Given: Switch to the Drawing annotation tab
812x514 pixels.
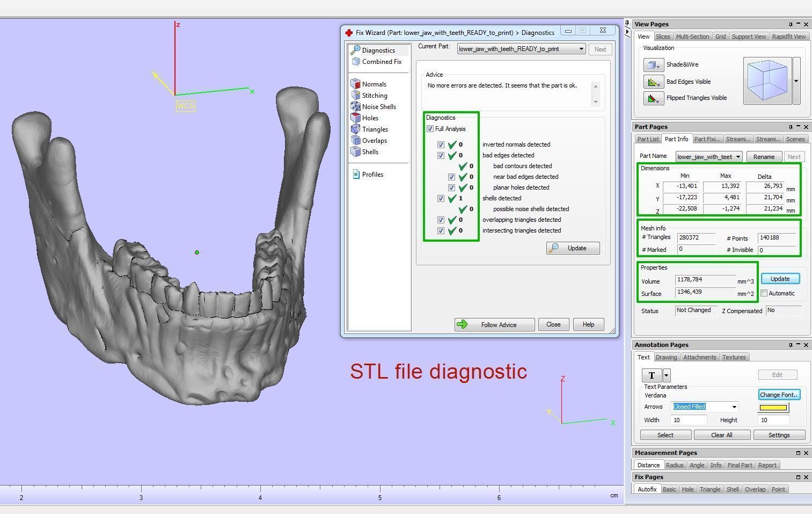Looking at the screenshot, I should pyautogui.click(x=666, y=357).
